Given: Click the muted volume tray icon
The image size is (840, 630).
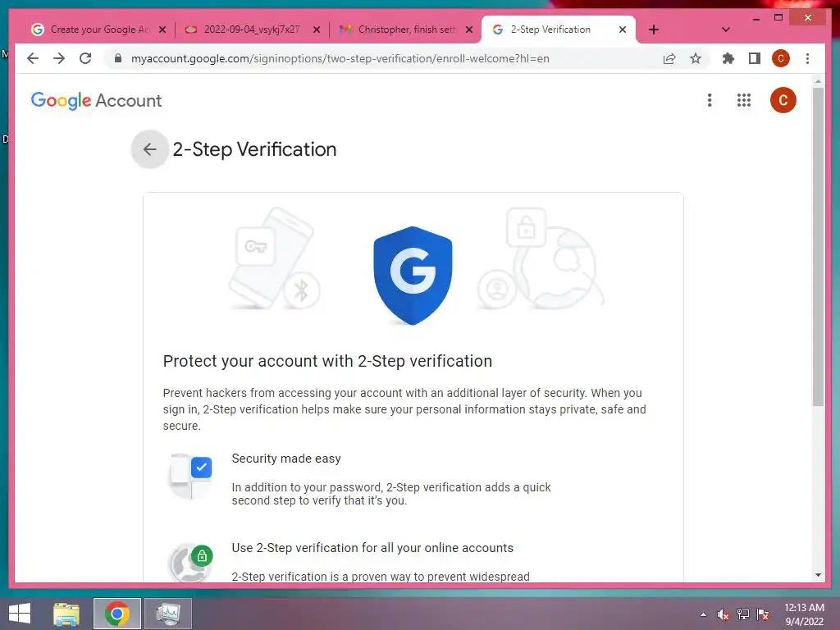Looking at the screenshot, I should tap(724, 614).
